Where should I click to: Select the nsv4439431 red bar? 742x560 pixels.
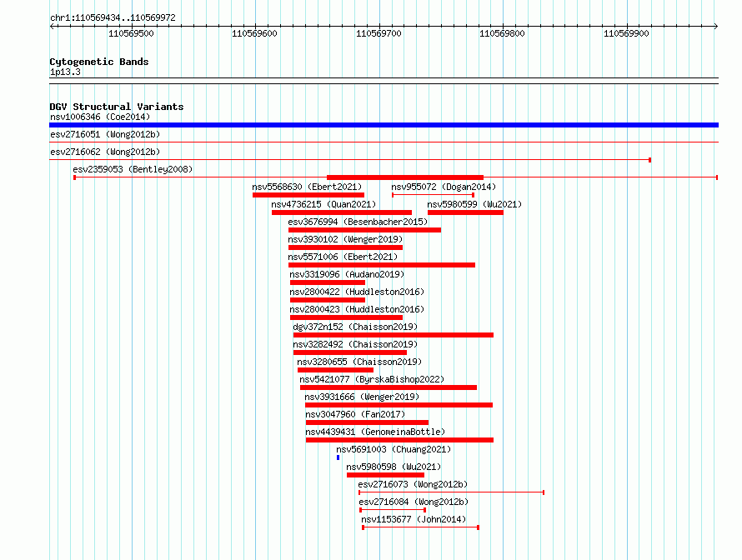[x=399, y=440]
